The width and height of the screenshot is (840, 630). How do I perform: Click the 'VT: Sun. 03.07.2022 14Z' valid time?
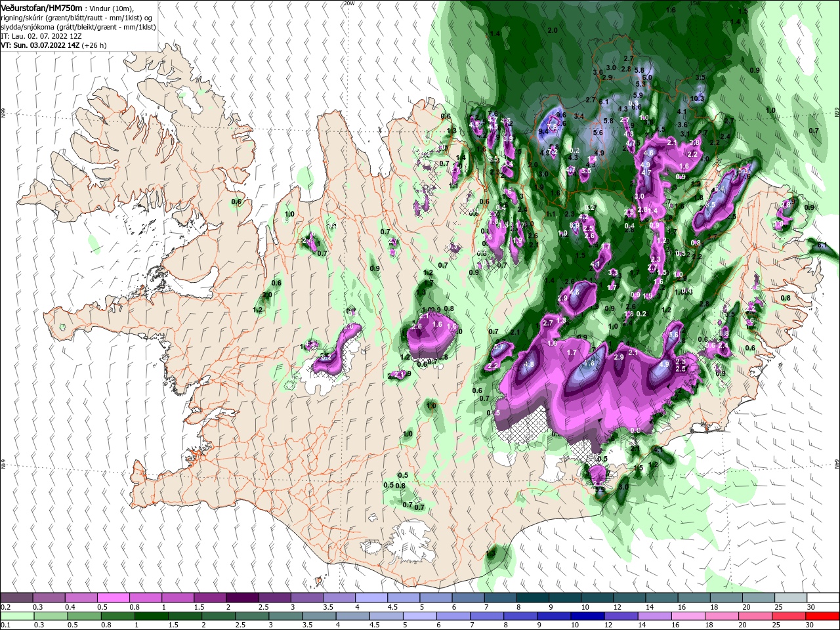[x=40, y=45]
